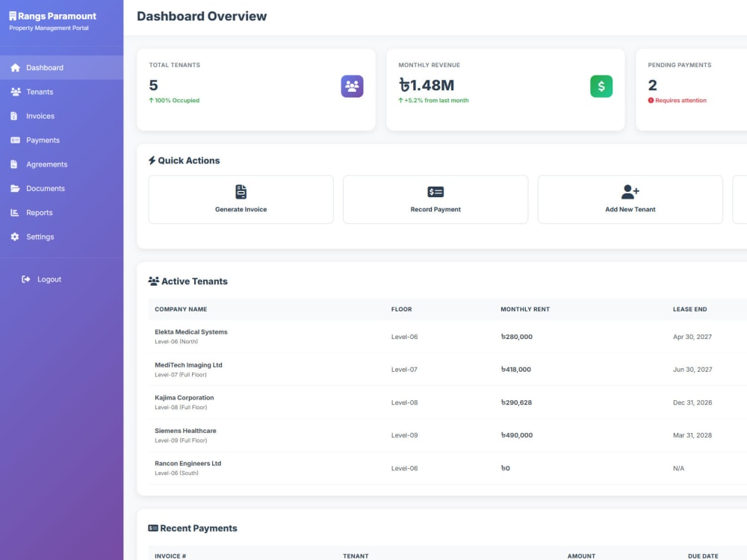Image resolution: width=747 pixels, height=560 pixels.
Task: Click the Level-07 floor cell
Action: (x=404, y=370)
